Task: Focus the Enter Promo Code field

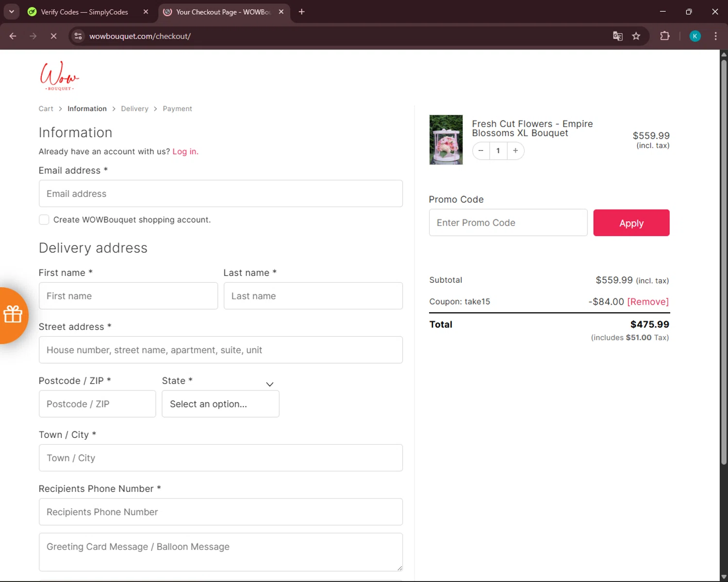Action: (x=508, y=223)
